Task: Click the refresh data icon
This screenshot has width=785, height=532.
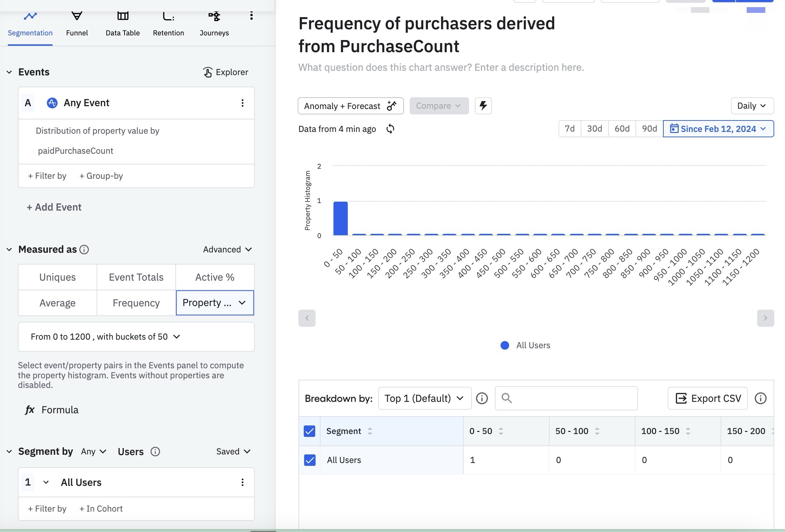Action: (x=390, y=129)
